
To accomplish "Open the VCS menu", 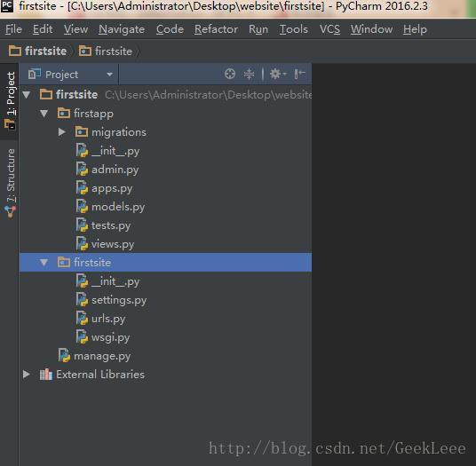I will [x=329, y=29].
